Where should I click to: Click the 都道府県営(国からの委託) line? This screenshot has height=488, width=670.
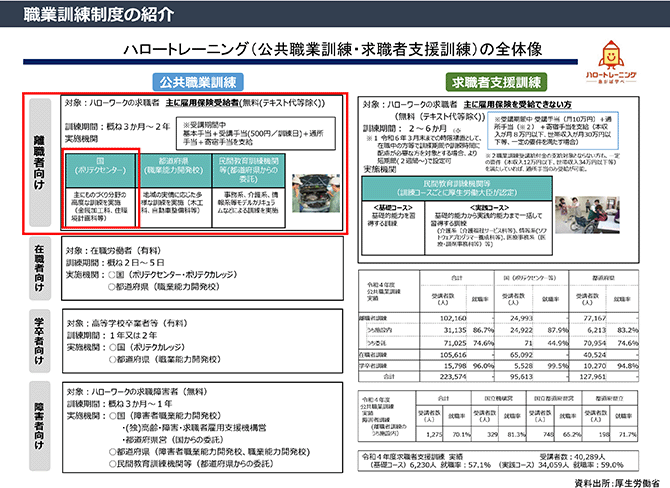[x=173, y=439]
